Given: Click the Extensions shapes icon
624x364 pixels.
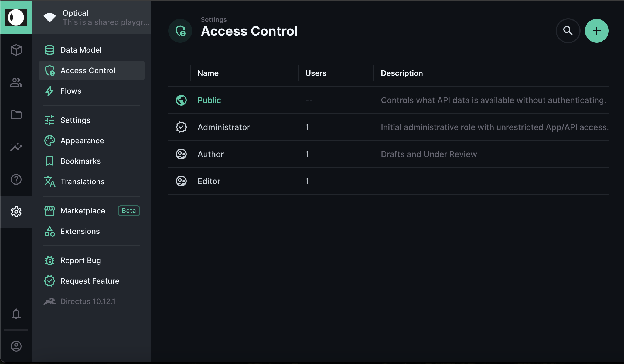Looking at the screenshot, I should coord(50,231).
